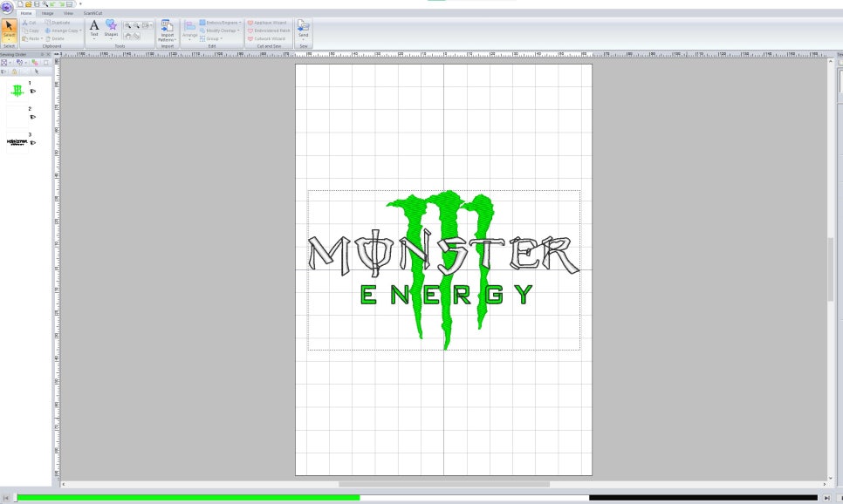Screen dimensions: 843x504
Task: Click the Print Preview magnifier quick access icon
Action: [45, 3]
